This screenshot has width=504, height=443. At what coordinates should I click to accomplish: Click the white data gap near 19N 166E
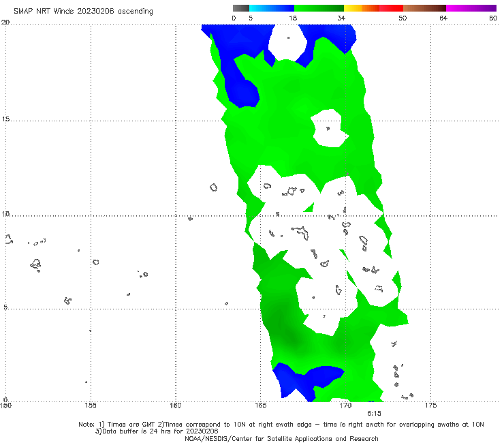pos(287,42)
